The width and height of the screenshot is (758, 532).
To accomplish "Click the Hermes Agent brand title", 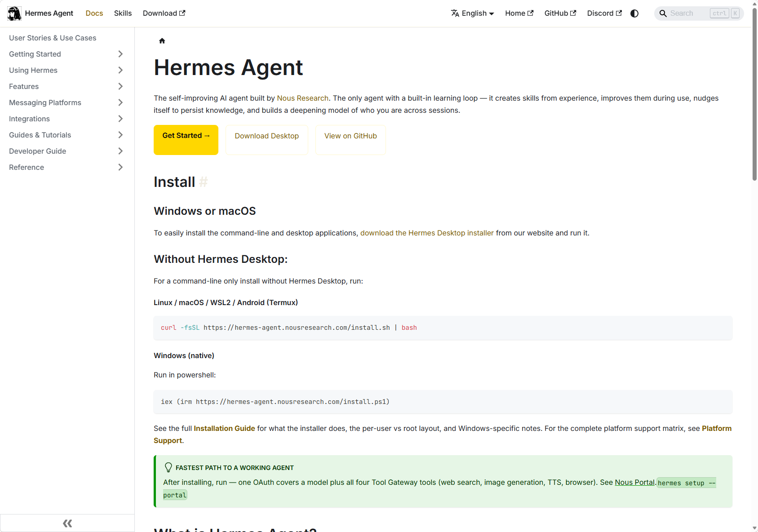I will click(49, 13).
